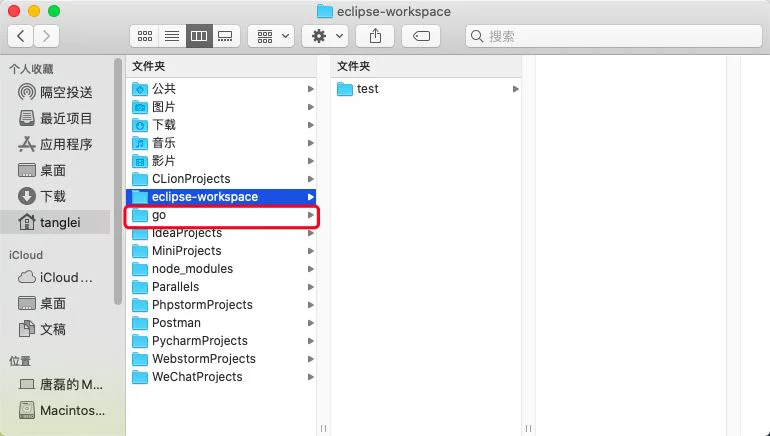Select the WeChatProjects folder
The image size is (770, 436).
point(221,377)
